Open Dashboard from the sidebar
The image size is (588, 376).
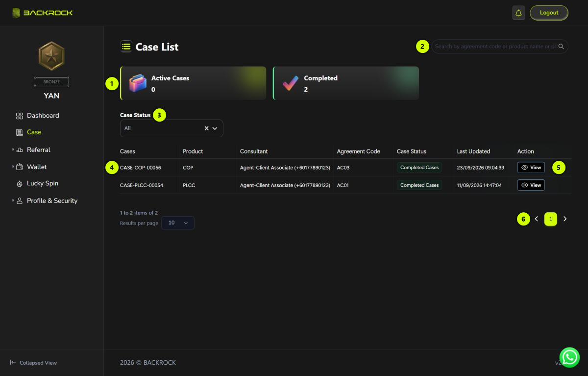(43, 116)
